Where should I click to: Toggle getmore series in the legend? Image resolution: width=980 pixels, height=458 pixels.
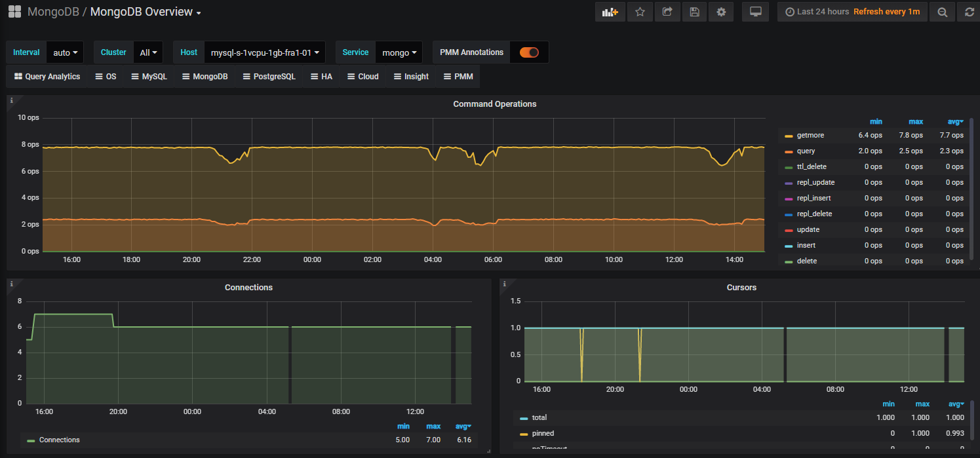point(810,135)
